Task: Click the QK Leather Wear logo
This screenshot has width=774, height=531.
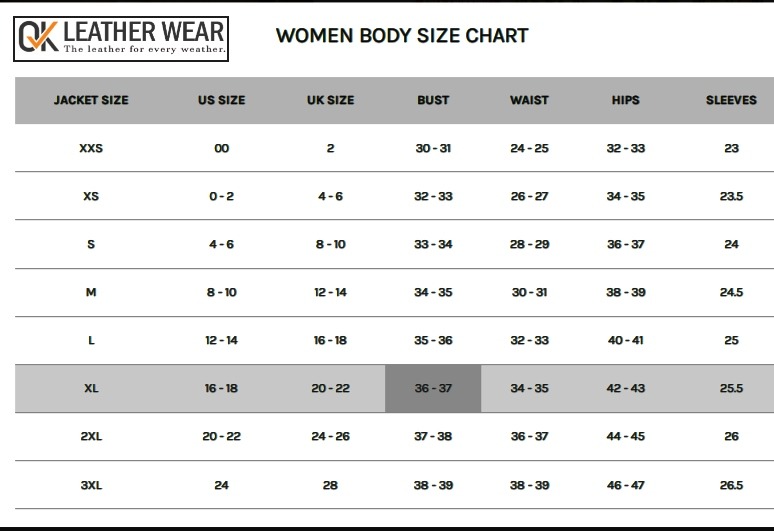Action: [x=121, y=38]
